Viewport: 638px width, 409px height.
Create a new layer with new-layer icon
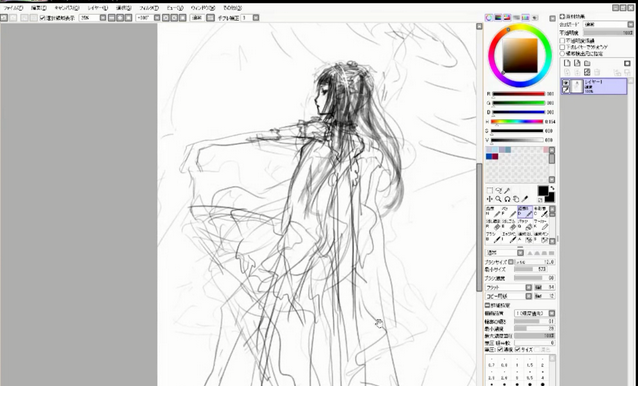coord(566,63)
